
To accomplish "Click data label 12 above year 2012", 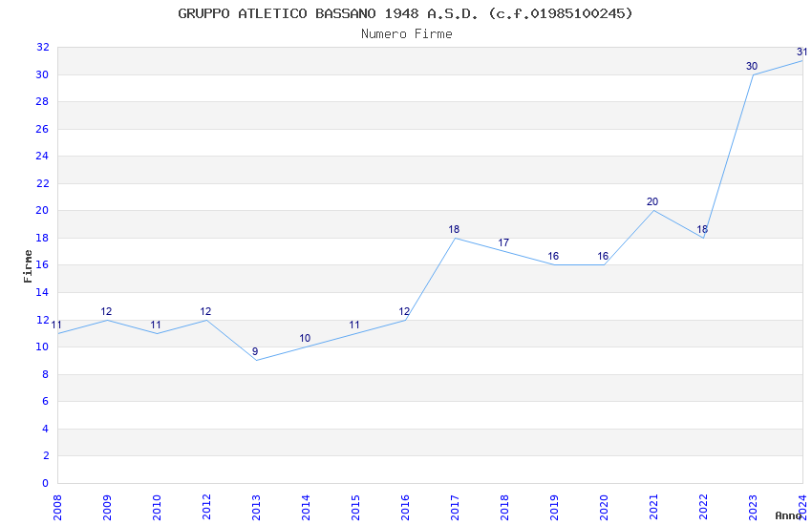I will point(205,311).
